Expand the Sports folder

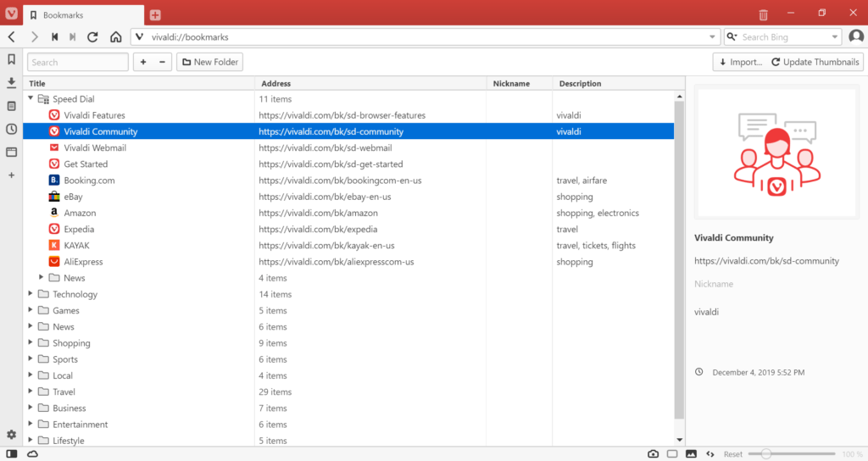(x=31, y=358)
